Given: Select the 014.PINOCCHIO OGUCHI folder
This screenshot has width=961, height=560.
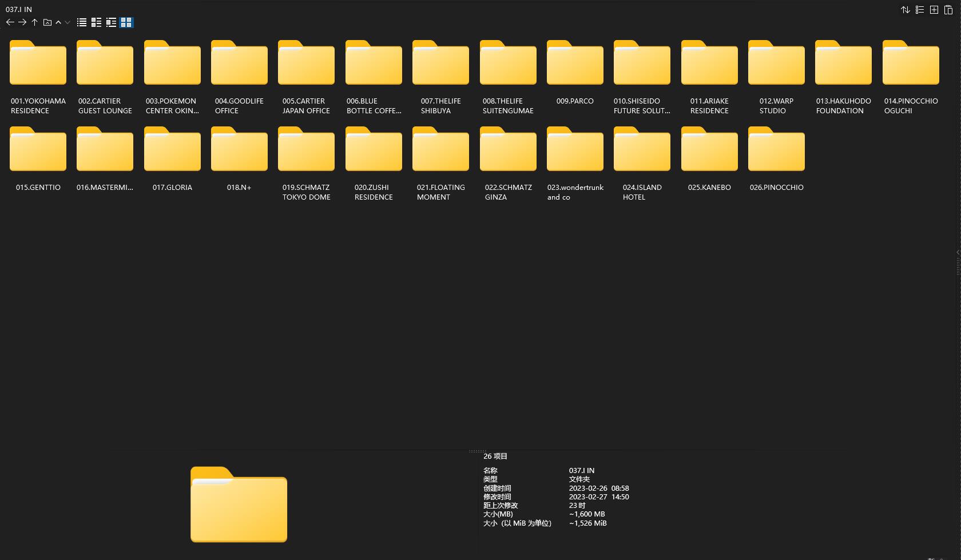Looking at the screenshot, I should pyautogui.click(x=911, y=77).
